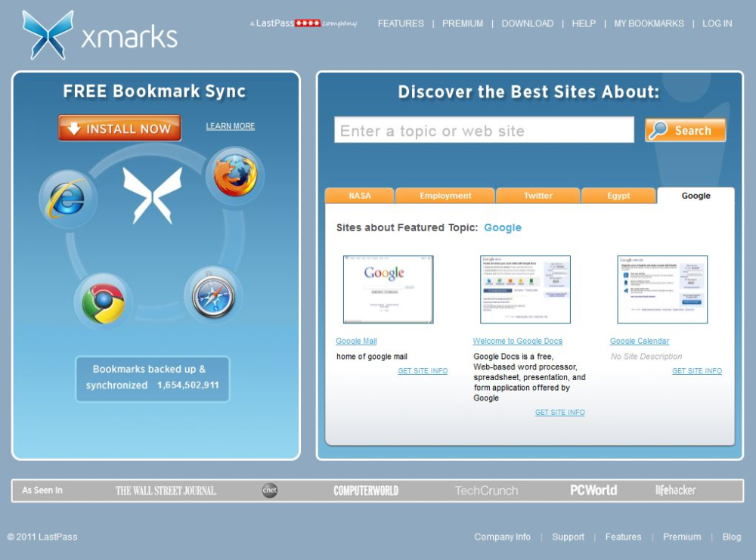
Task: Switch to the NASA topic tab
Action: pyautogui.click(x=360, y=196)
